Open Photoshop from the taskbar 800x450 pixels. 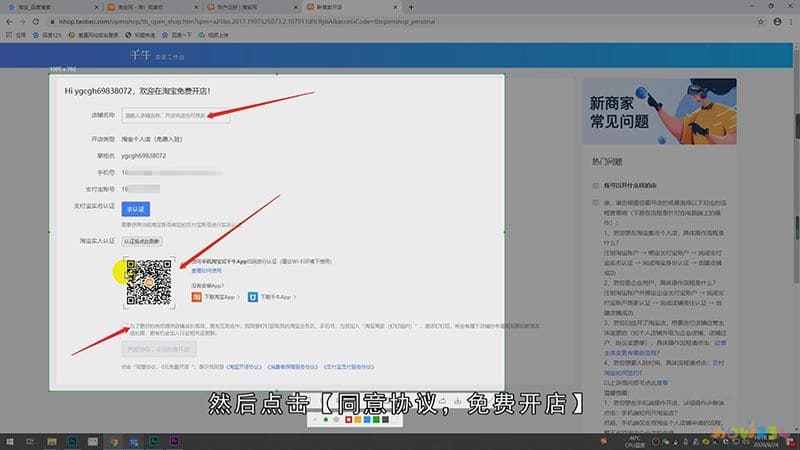(72, 441)
